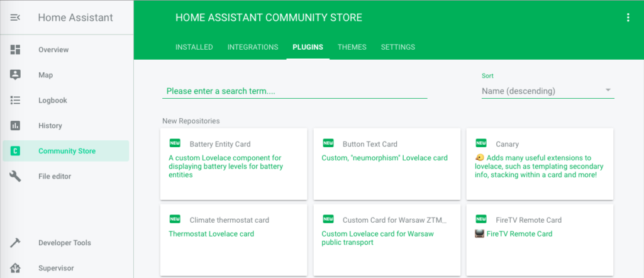Open the Sort dropdown arrow
Screen dimensions: 644x278
point(608,91)
